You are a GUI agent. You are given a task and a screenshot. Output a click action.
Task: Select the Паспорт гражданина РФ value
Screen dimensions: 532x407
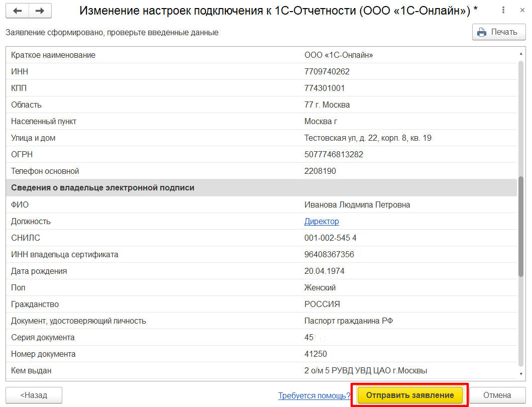click(x=349, y=321)
